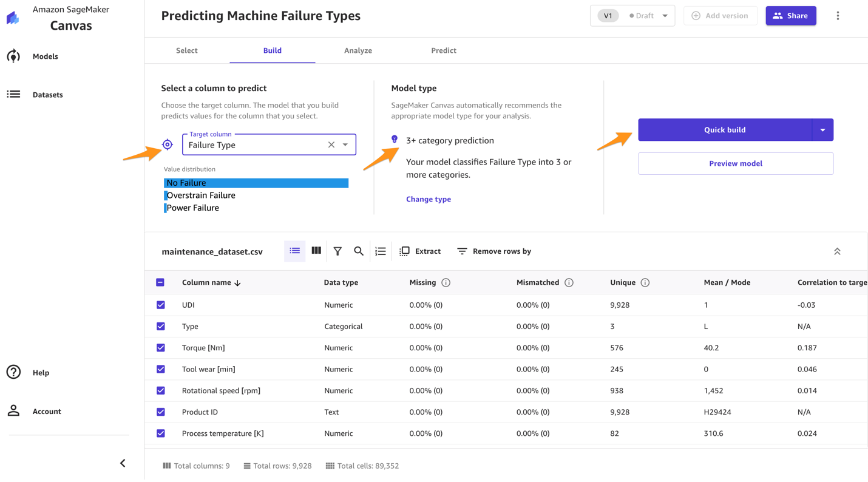Open the more options vertical dots menu
The width and height of the screenshot is (868, 482).
838,16
